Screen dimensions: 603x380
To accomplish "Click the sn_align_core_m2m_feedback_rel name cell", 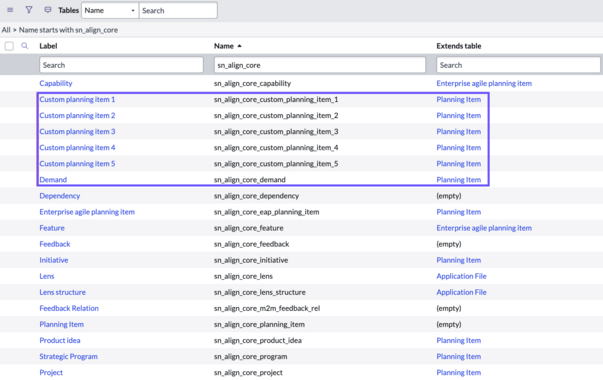I will (x=267, y=308).
